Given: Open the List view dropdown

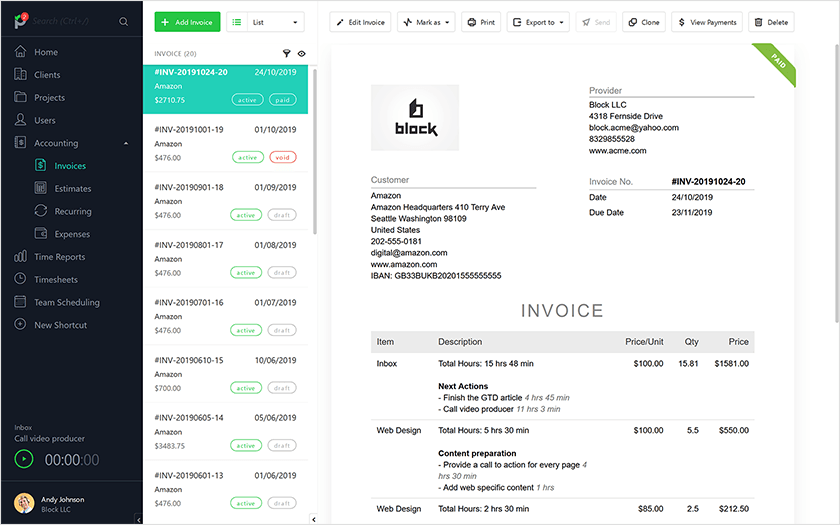Looking at the screenshot, I should coord(275,22).
